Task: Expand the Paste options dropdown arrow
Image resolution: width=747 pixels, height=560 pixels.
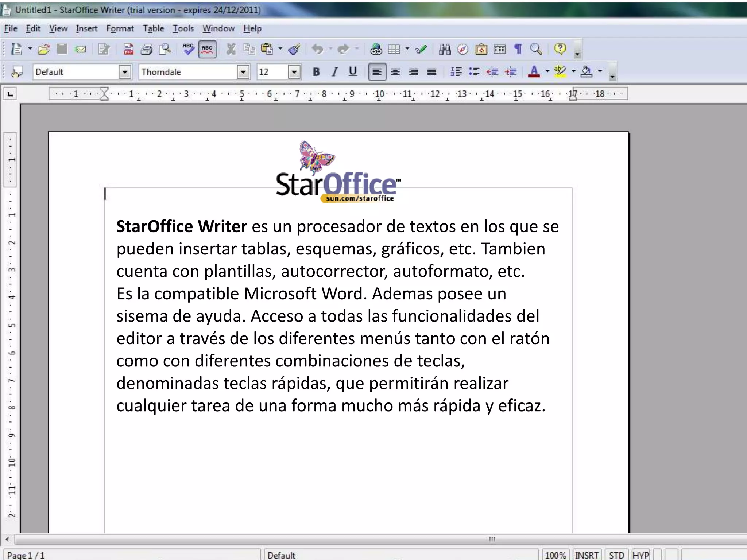Action: coord(280,49)
